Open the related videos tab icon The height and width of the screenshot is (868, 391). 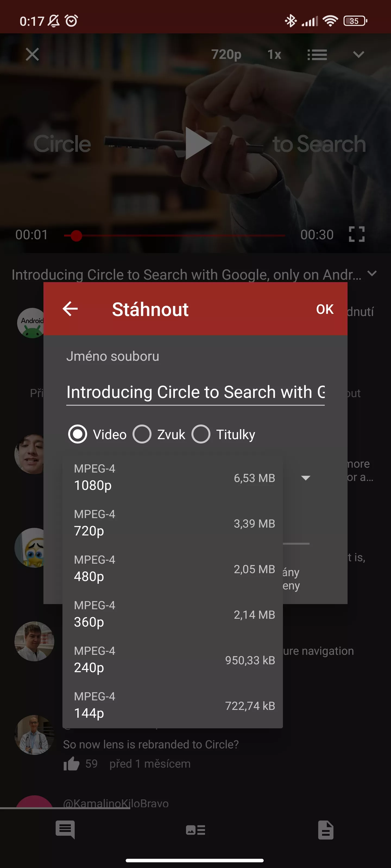point(195,829)
